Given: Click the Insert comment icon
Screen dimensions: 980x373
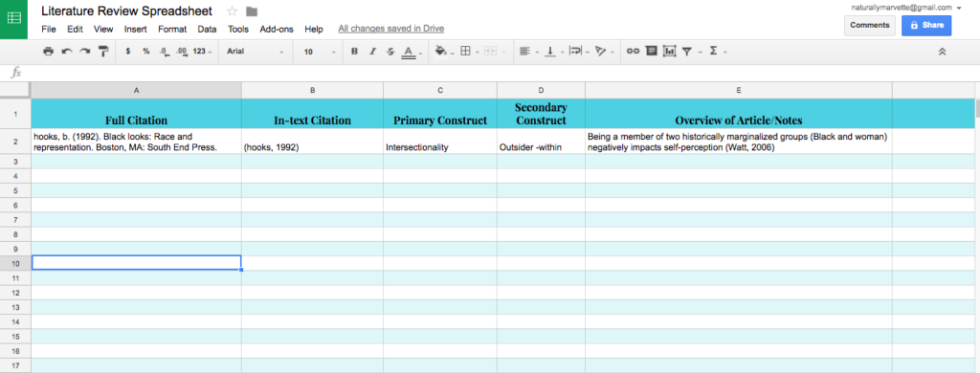Looking at the screenshot, I should click(651, 52).
